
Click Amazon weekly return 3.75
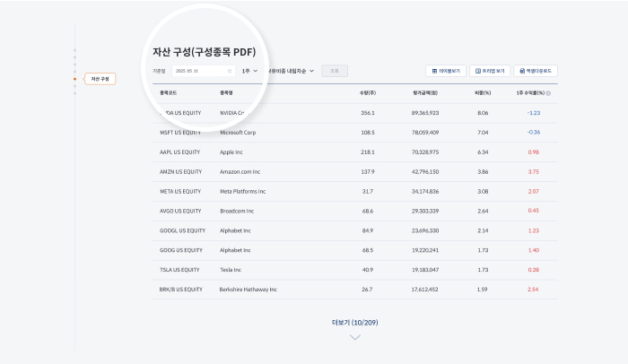click(x=534, y=172)
